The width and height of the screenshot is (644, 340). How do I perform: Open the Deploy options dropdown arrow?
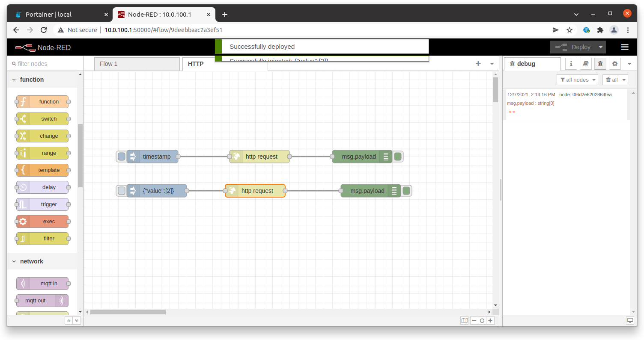coord(601,47)
